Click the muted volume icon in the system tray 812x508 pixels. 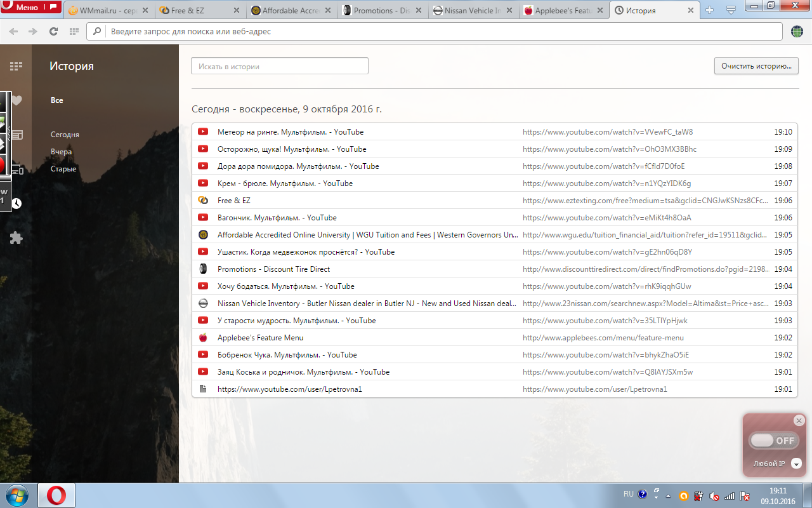pyautogui.click(x=714, y=495)
